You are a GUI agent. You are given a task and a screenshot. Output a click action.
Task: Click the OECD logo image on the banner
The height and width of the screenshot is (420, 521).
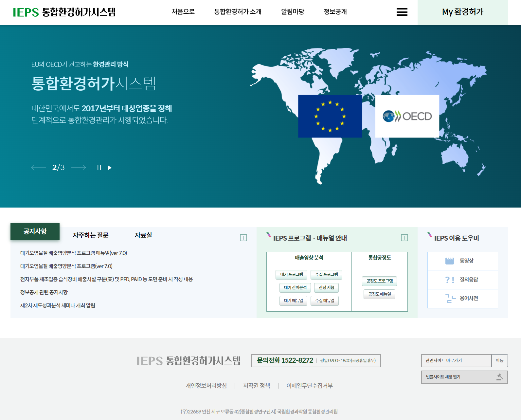(x=407, y=116)
